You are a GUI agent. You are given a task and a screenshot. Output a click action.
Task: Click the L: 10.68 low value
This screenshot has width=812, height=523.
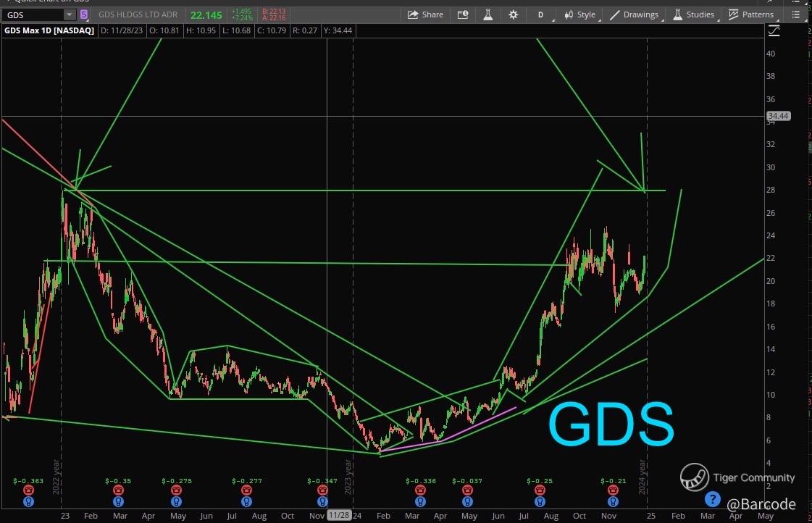[x=237, y=30]
